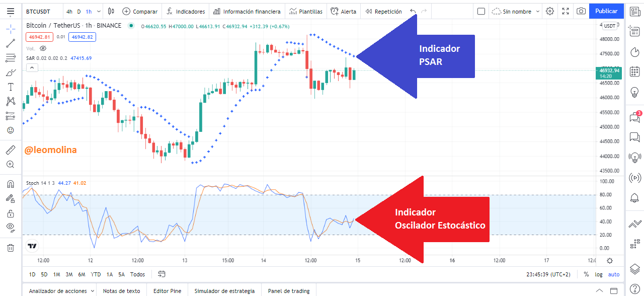Activate the zoom in tool
Image resolution: width=644 pixels, height=296 pixels.
coord(11,164)
